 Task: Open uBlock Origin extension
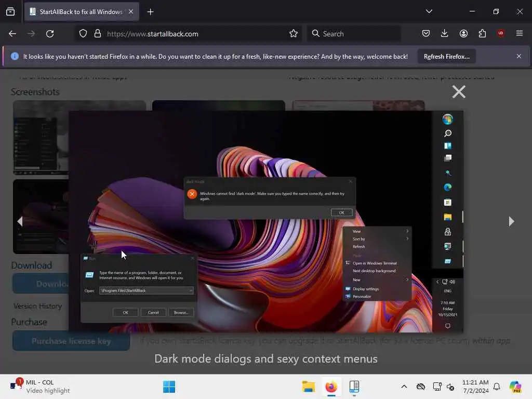(501, 33)
